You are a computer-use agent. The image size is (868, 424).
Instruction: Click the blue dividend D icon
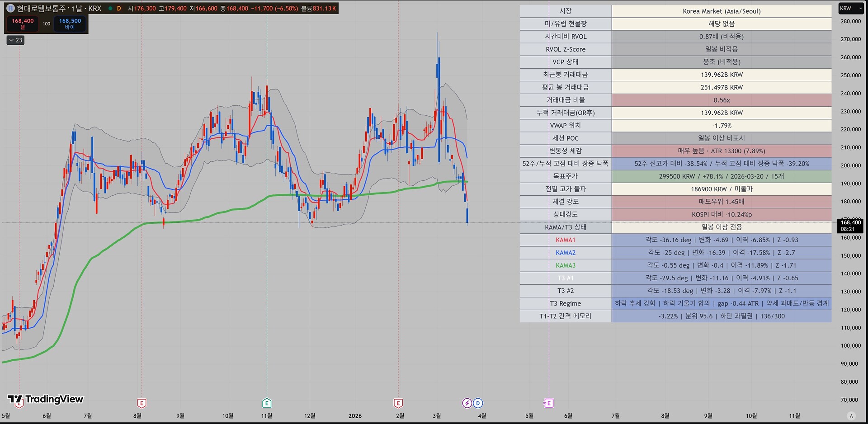click(x=478, y=403)
